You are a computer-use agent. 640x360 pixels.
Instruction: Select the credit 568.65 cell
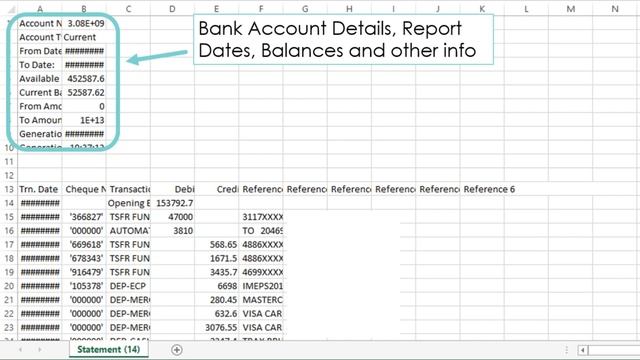coord(217,244)
